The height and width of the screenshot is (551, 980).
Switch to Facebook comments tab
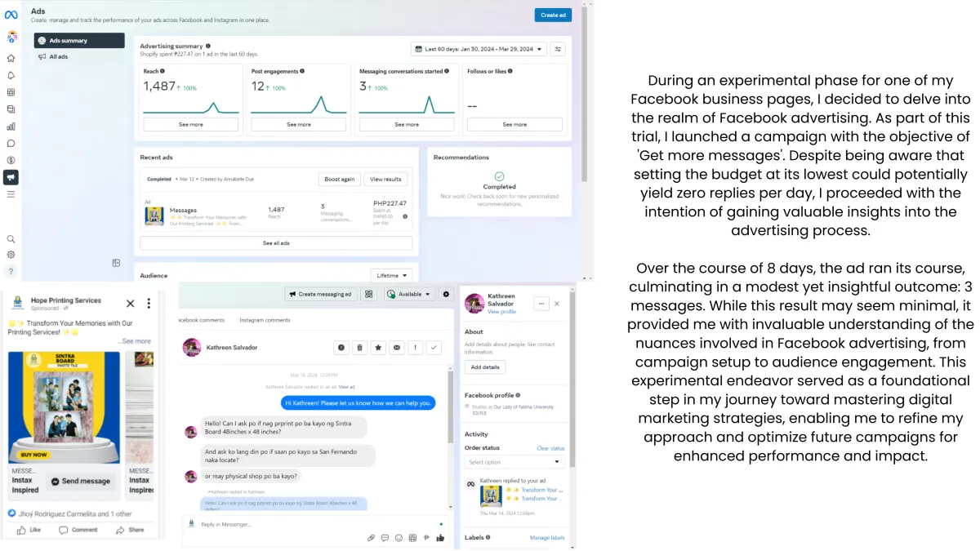pyautogui.click(x=201, y=320)
